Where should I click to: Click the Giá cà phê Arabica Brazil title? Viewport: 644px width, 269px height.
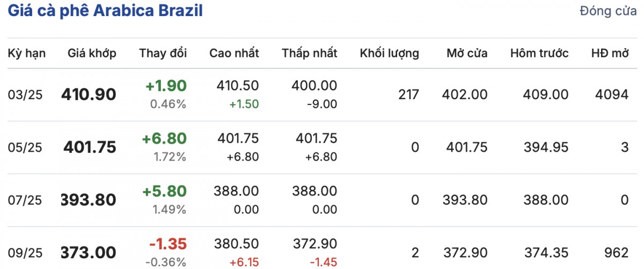click(x=105, y=12)
